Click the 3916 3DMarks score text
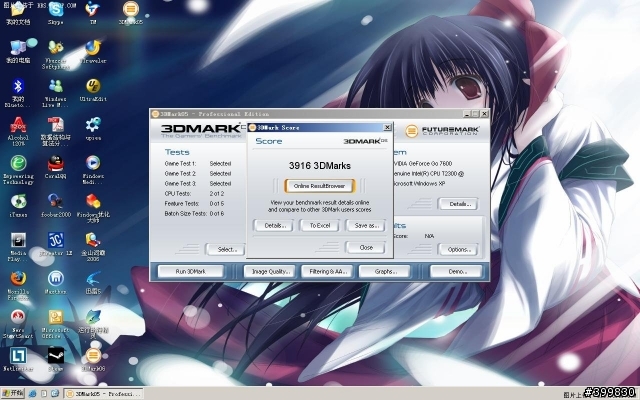 [x=320, y=166]
